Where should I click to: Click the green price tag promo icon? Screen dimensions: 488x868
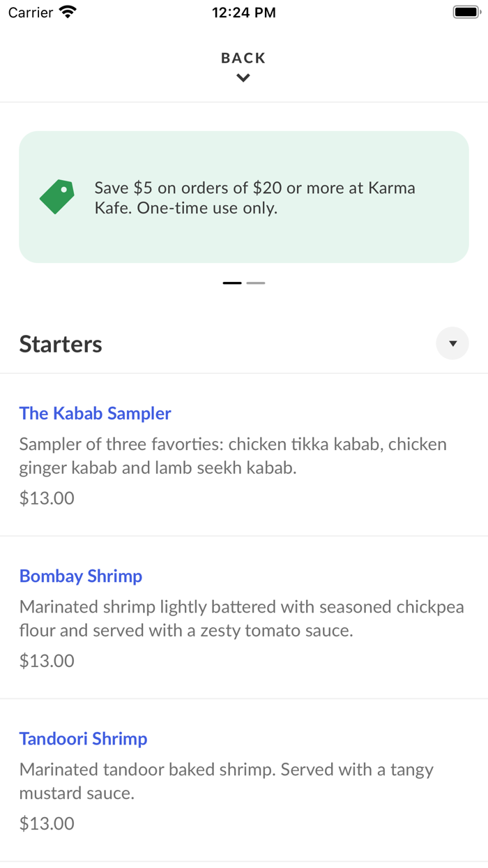[x=56, y=197]
